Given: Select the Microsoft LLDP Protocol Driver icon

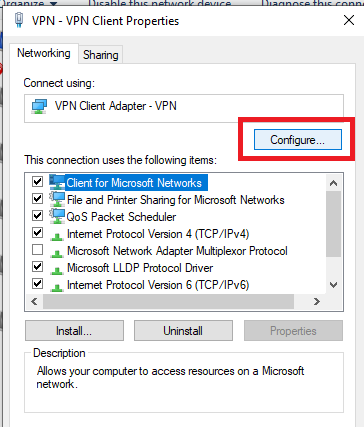Looking at the screenshot, I should click(x=57, y=270).
